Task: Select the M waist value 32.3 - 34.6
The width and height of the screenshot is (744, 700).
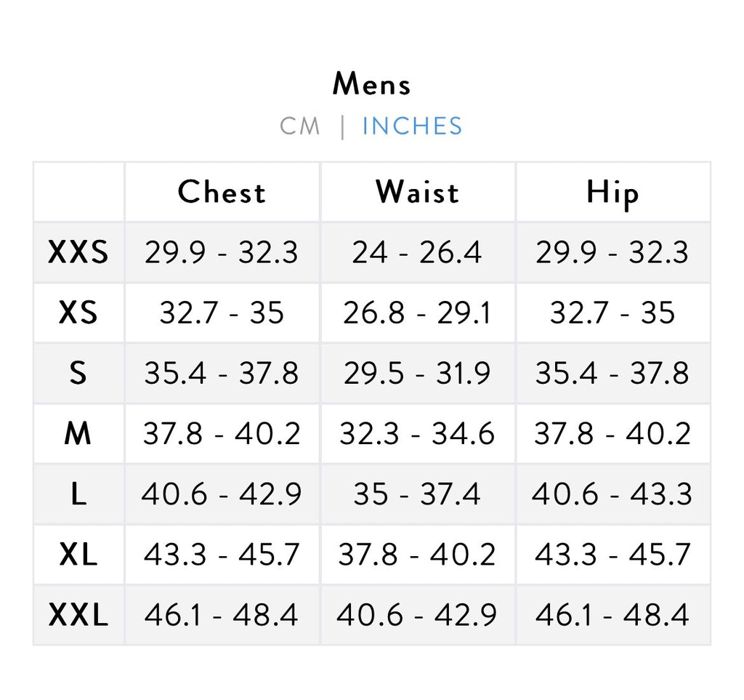Action: (x=417, y=434)
